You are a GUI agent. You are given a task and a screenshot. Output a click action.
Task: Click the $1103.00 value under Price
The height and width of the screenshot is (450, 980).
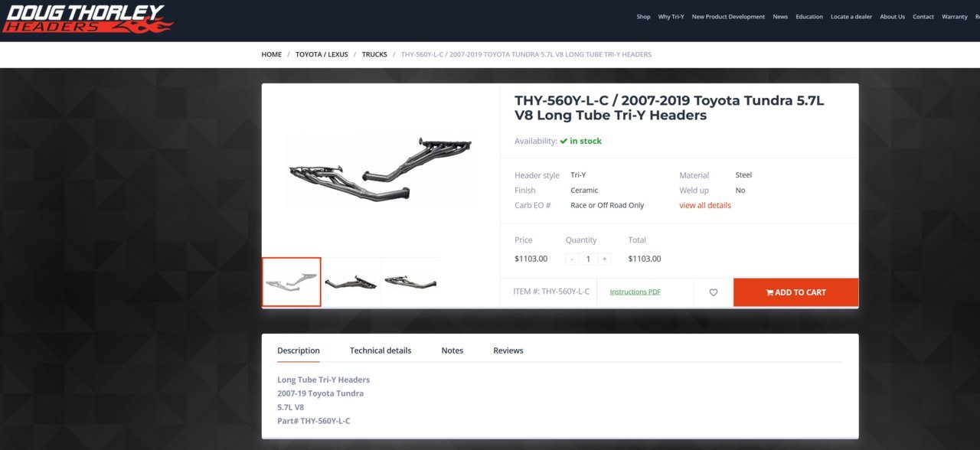[x=531, y=259]
